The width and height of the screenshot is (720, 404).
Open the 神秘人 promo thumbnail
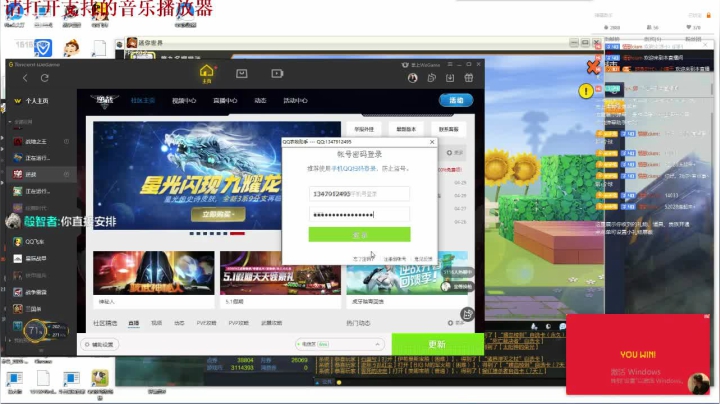(154, 273)
